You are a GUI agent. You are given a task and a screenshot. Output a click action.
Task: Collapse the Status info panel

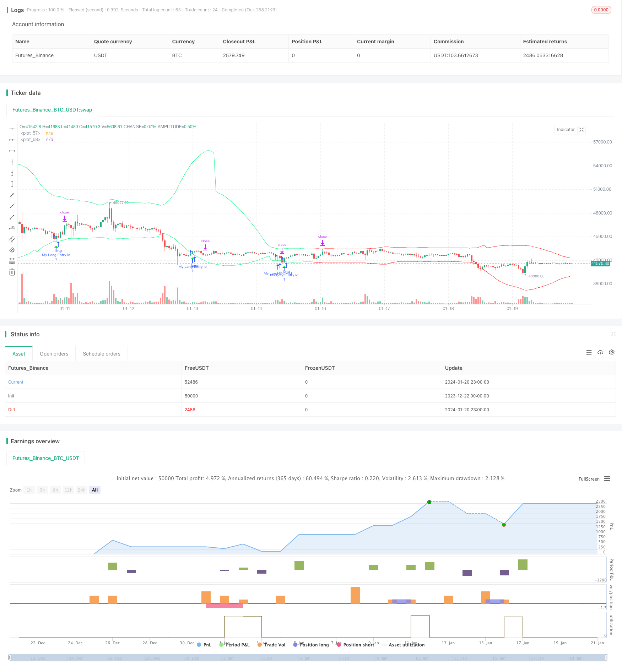coord(613,334)
